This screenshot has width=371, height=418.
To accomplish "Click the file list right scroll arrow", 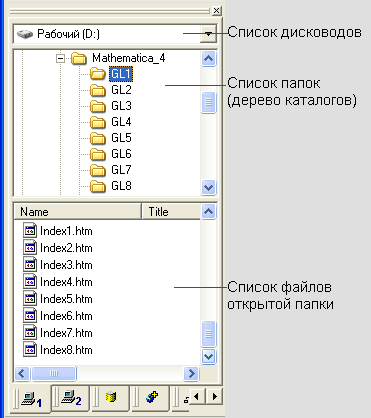I will click(x=191, y=373).
